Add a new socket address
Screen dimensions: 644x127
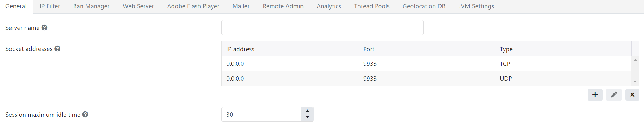tap(595, 95)
